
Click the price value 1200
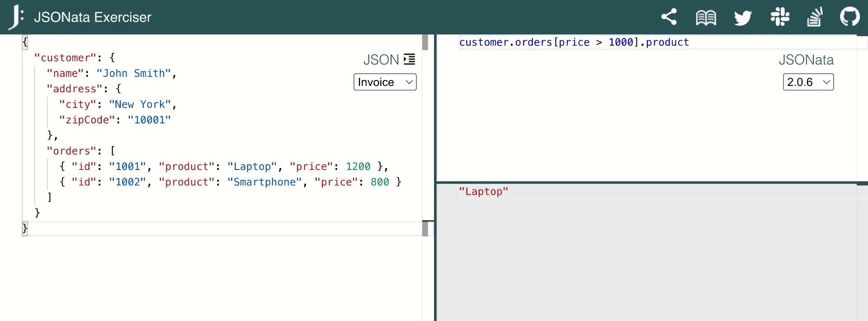tap(358, 166)
